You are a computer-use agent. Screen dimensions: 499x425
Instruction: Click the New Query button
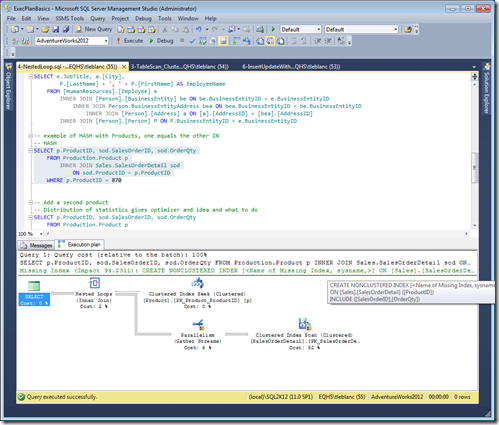click(x=94, y=29)
